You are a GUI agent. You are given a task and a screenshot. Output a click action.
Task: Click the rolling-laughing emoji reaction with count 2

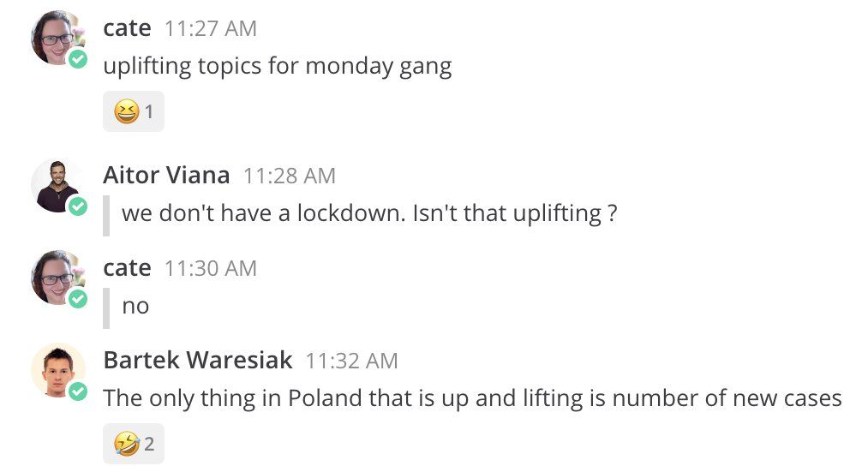pos(133,444)
